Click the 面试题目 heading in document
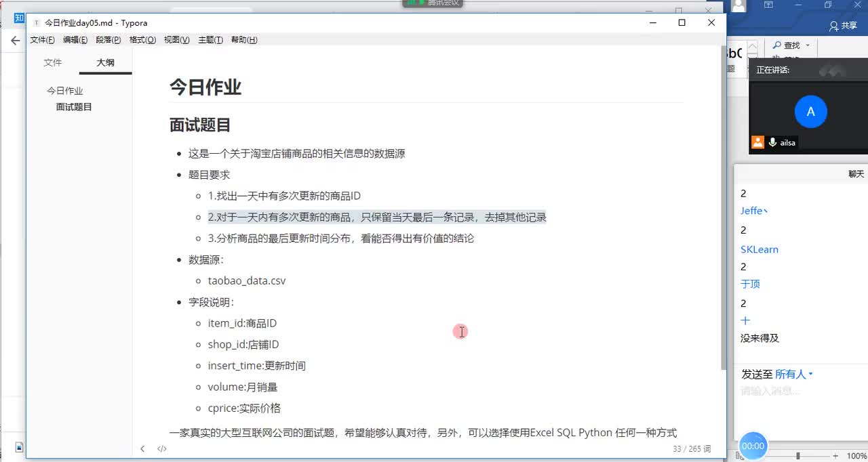 (200, 125)
